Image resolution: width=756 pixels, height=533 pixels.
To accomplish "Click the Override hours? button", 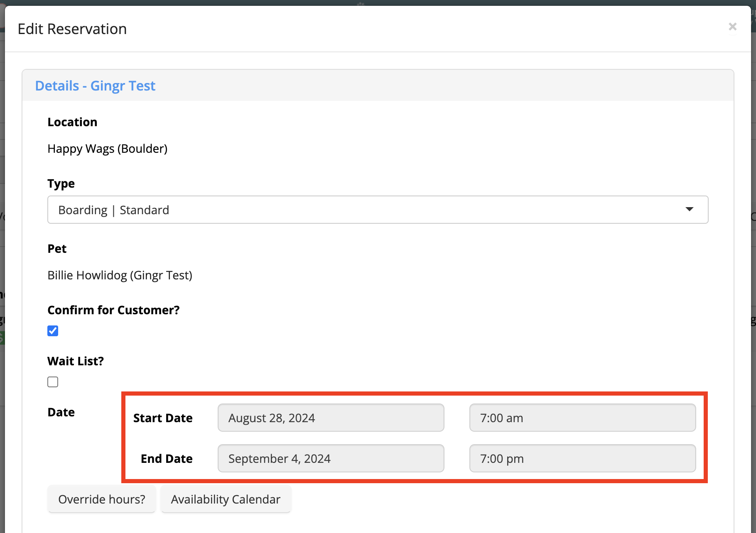I will [x=102, y=499].
